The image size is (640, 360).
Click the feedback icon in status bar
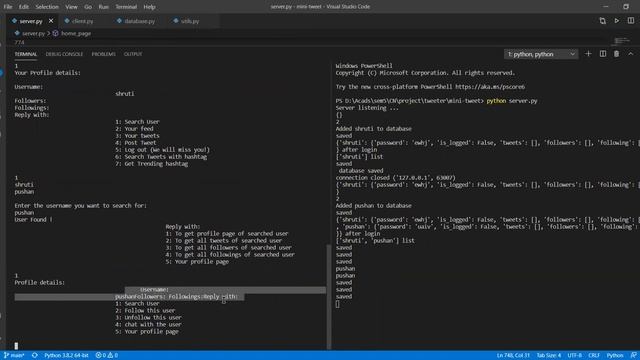[x=633, y=355]
